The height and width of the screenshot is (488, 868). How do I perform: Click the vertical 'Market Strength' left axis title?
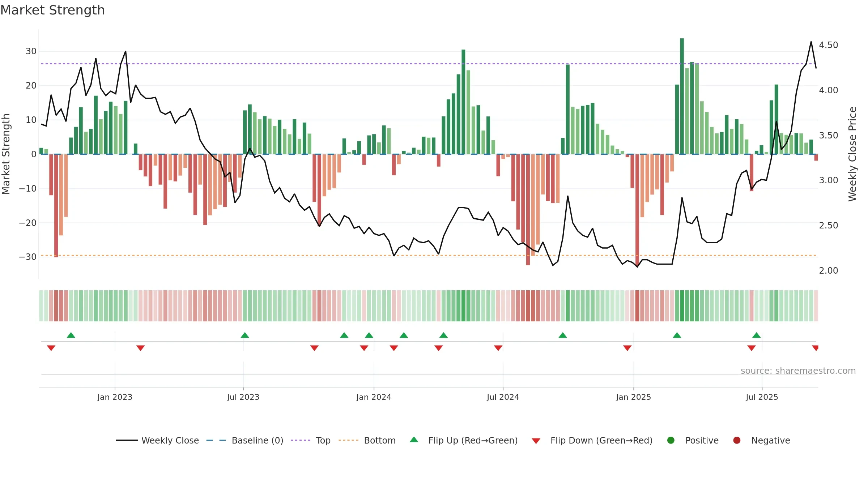6,154
